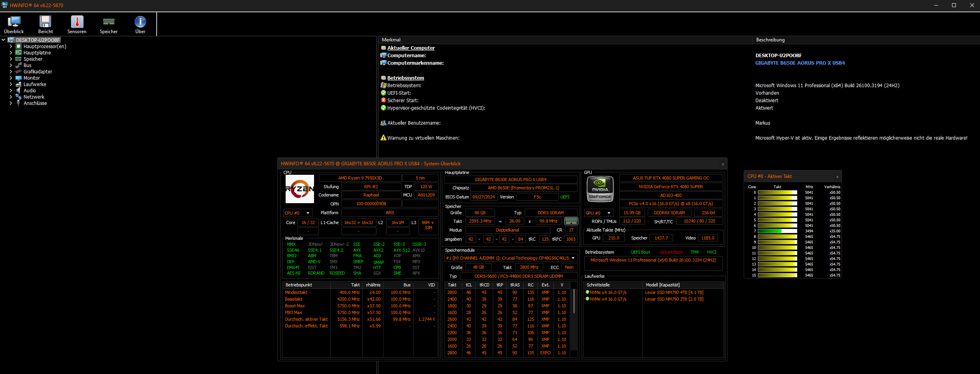Click the Netzwerk network icon in the tree
This screenshot has height=374, width=980.
(18, 97)
